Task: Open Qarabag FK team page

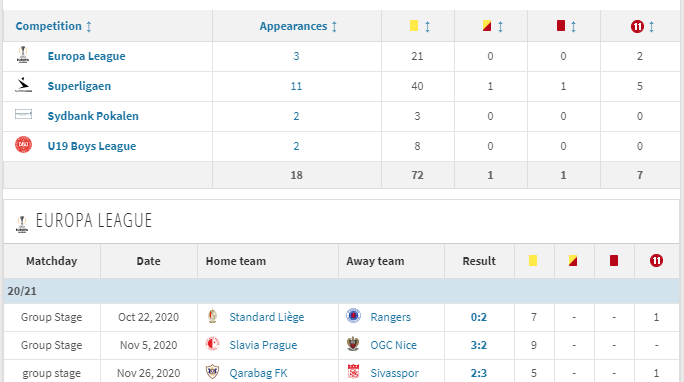Action: point(258,373)
